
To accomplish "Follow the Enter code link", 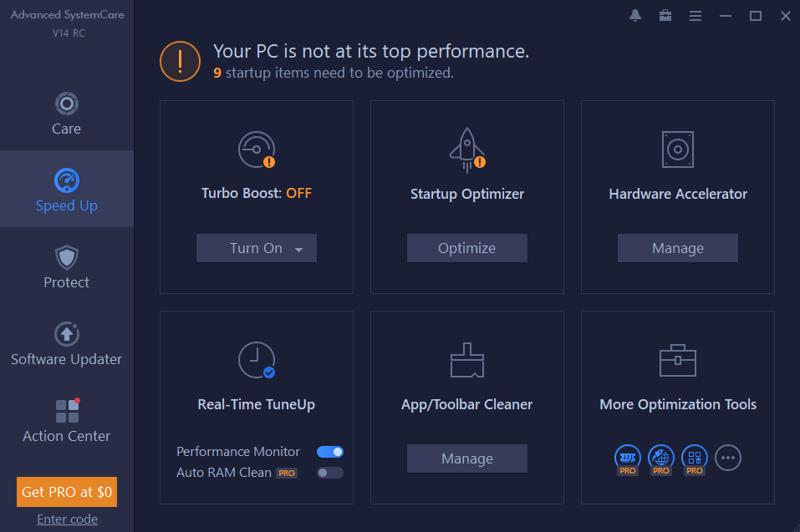I will [x=68, y=519].
